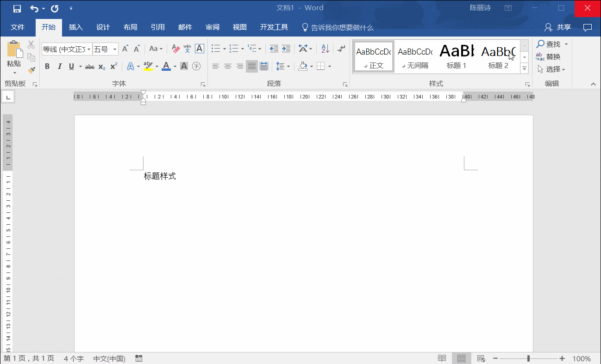This screenshot has width=601, height=364.
Task: Click the 共享 share button
Action: click(x=558, y=27)
